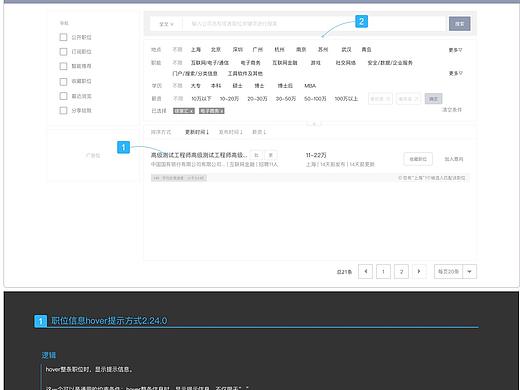
Task: Pick salary range 50-100万
Action: pos(315,99)
